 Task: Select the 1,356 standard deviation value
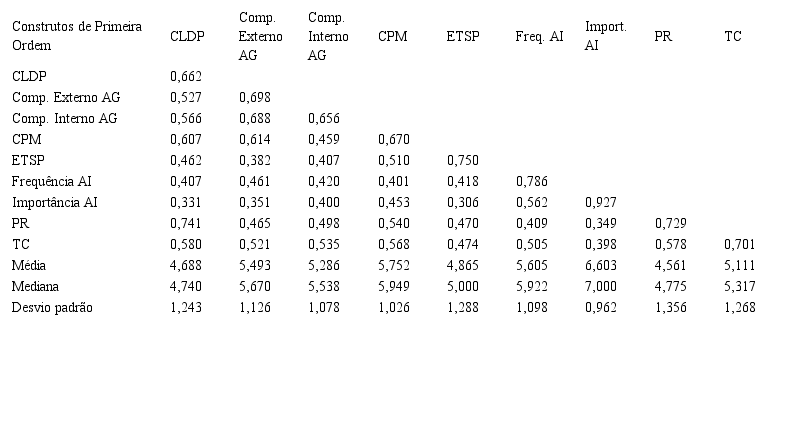click(x=670, y=307)
